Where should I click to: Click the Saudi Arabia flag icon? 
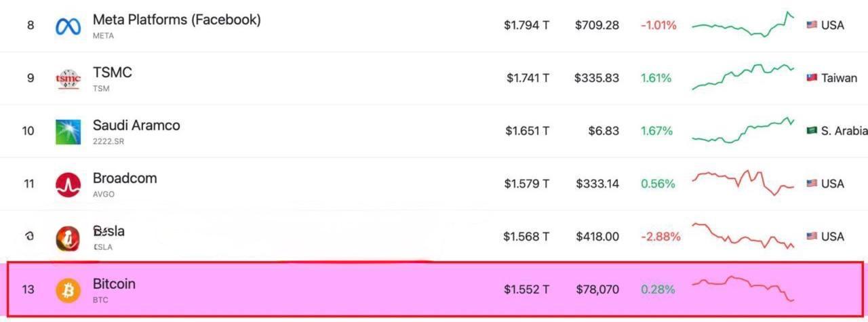(x=812, y=131)
